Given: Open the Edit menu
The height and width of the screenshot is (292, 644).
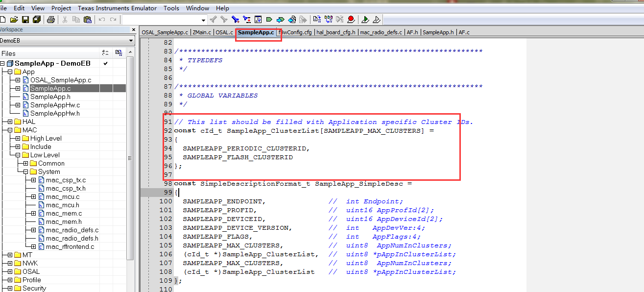Looking at the screenshot, I should 19,8.
